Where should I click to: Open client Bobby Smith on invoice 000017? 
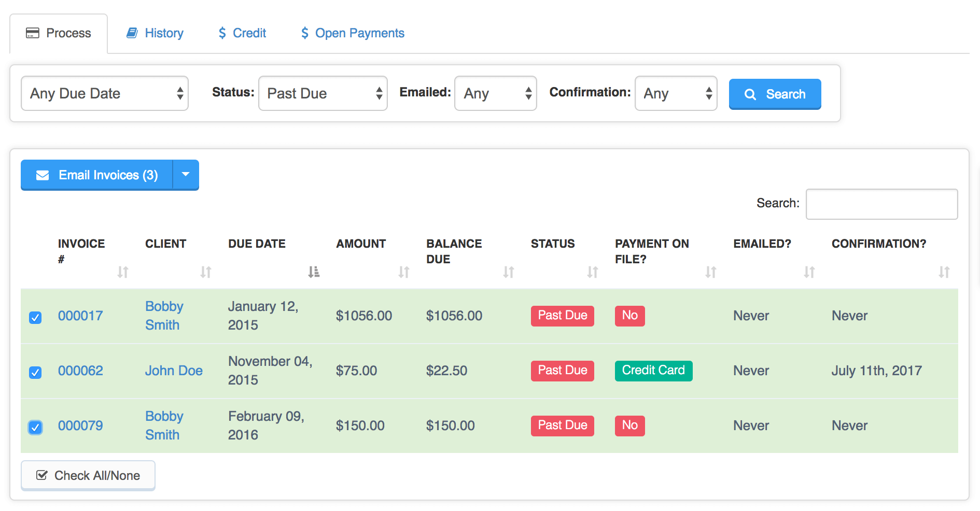click(164, 316)
